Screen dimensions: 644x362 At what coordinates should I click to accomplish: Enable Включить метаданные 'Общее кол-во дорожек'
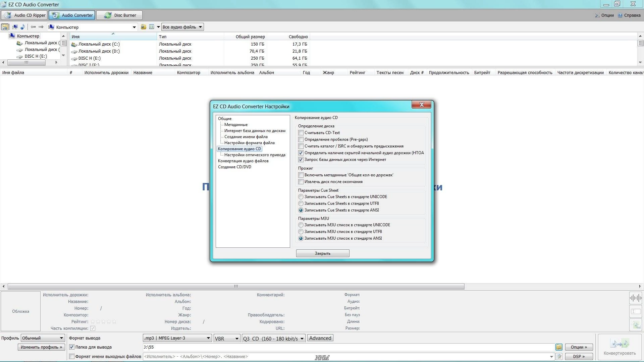click(x=301, y=175)
